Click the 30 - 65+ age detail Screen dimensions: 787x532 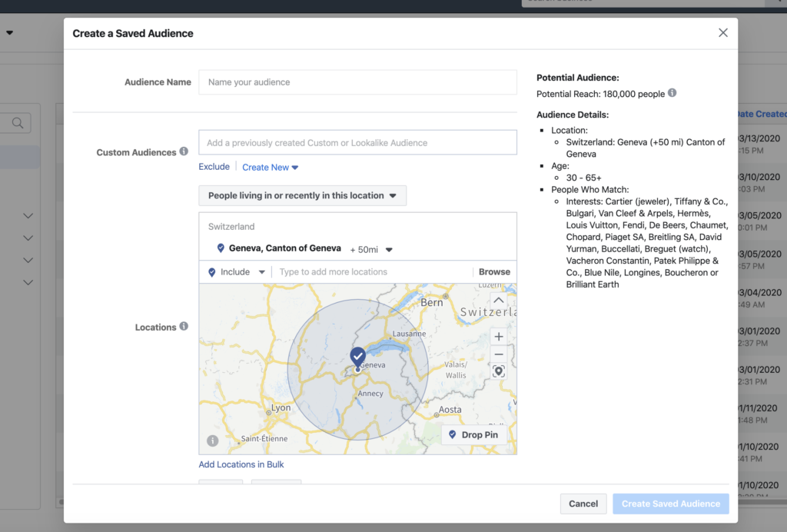pos(584,178)
